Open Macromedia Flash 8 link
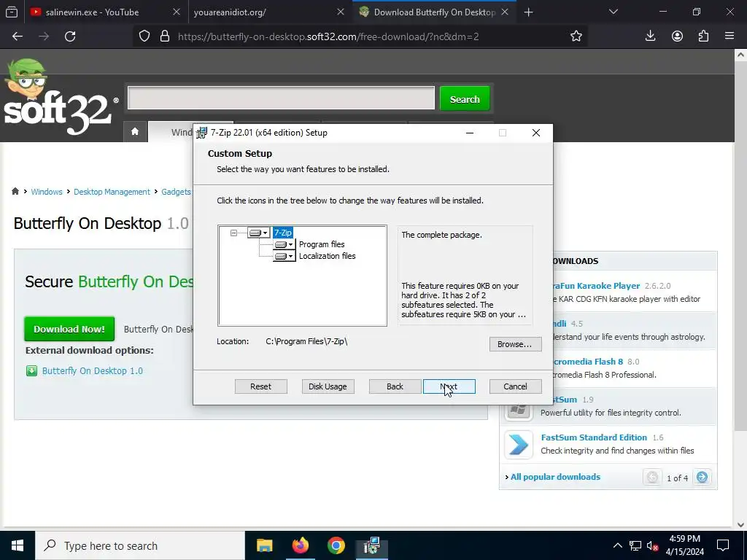The width and height of the screenshot is (747, 560). [x=588, y=362]
